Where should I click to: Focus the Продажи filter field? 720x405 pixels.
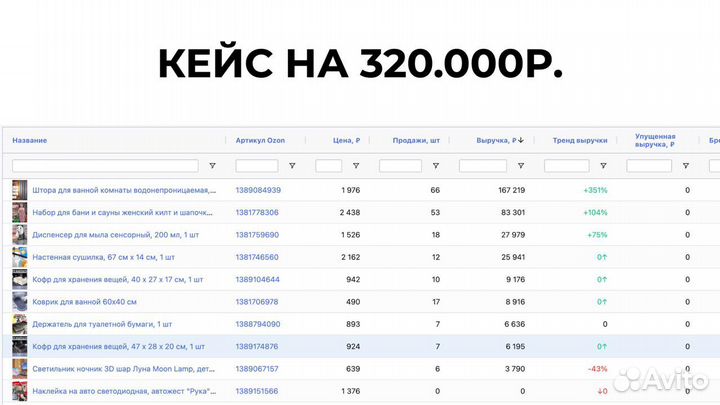click(400, 166)
